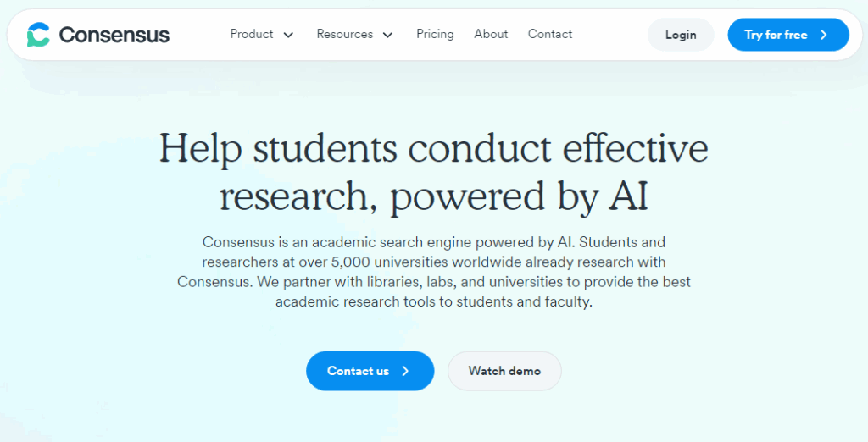The width and height of the screenshot is (868, 442).
Task: Expand the chevron beside Resources
Action: 387,35
